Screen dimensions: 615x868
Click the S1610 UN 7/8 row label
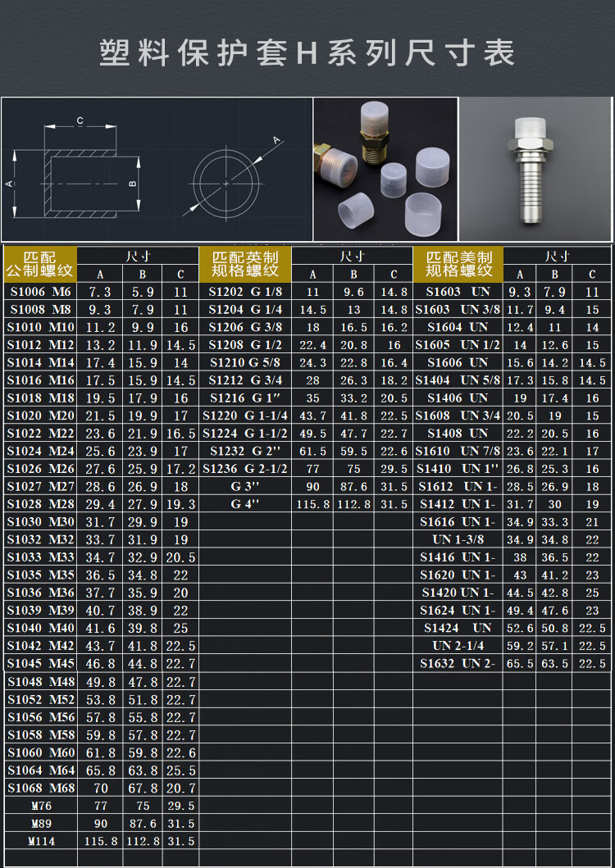[458, 451]
